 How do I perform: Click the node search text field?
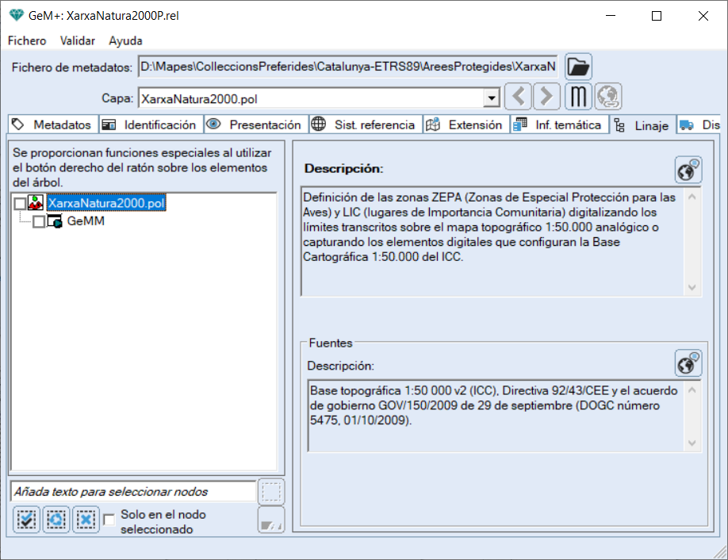click(132, 492)
